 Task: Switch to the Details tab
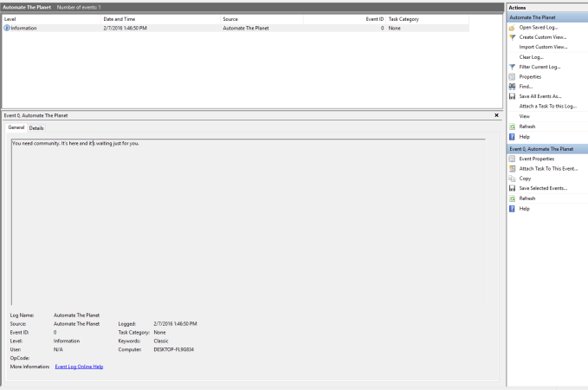point(36,128)
